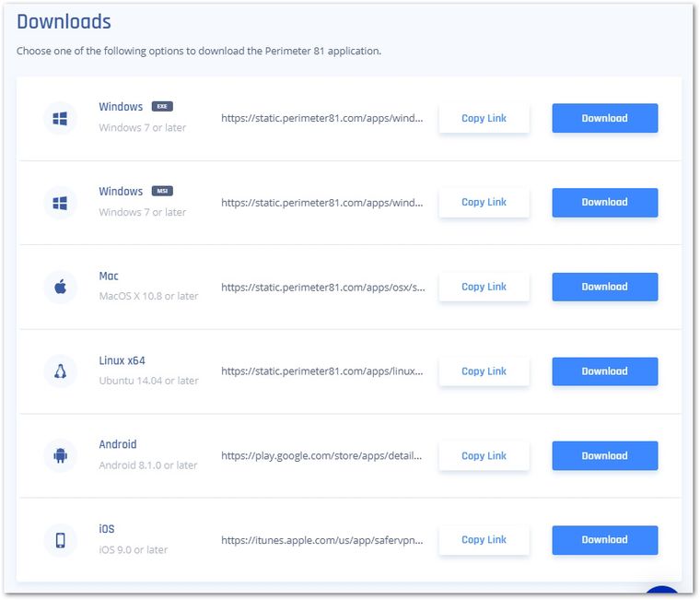This screenshot has height=600, width=700.
Task: Copy the Mac download link
Action: point(484,287)
